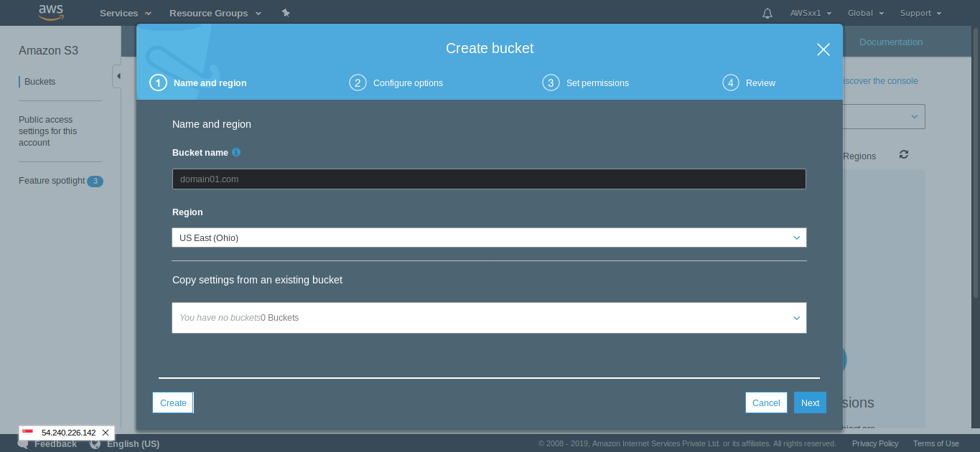This screenshot has width=980, height=452.
Task: Click the pin shortcut icon in navbar
Action: point(286,13)
